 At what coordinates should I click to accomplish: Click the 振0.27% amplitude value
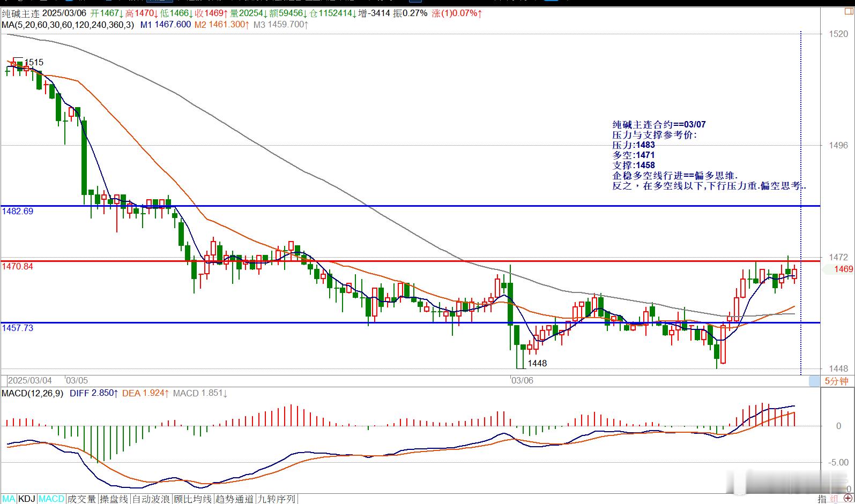[x=410, y=13]
